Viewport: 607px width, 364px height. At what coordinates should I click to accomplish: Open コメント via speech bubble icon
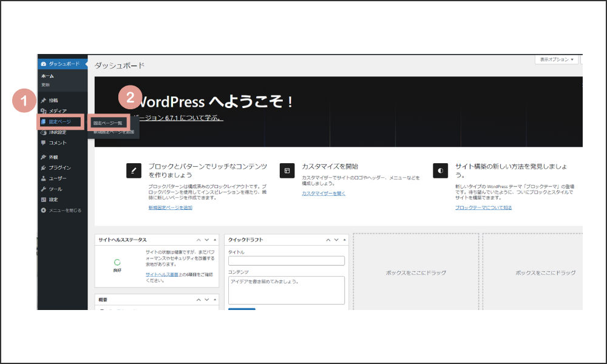click(43, 143)
